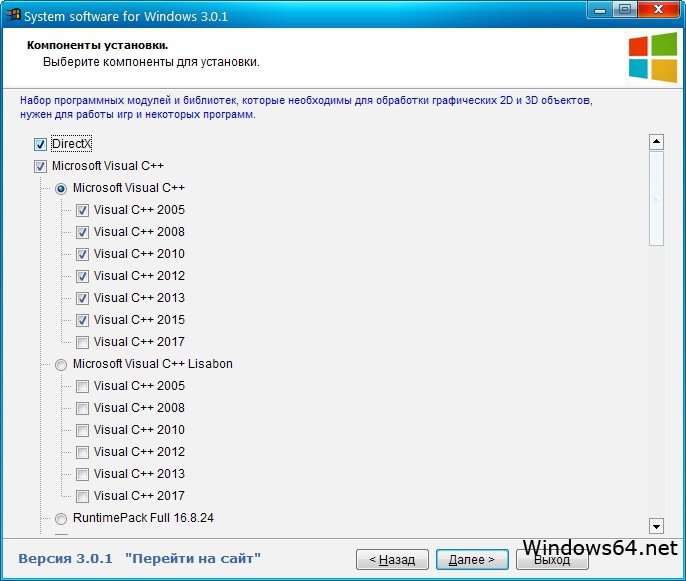The width and height of the screenshot is (686, 581).
Task: Check Visual C++ 2017 under the Lisabon group
Action: pos(82,496)
